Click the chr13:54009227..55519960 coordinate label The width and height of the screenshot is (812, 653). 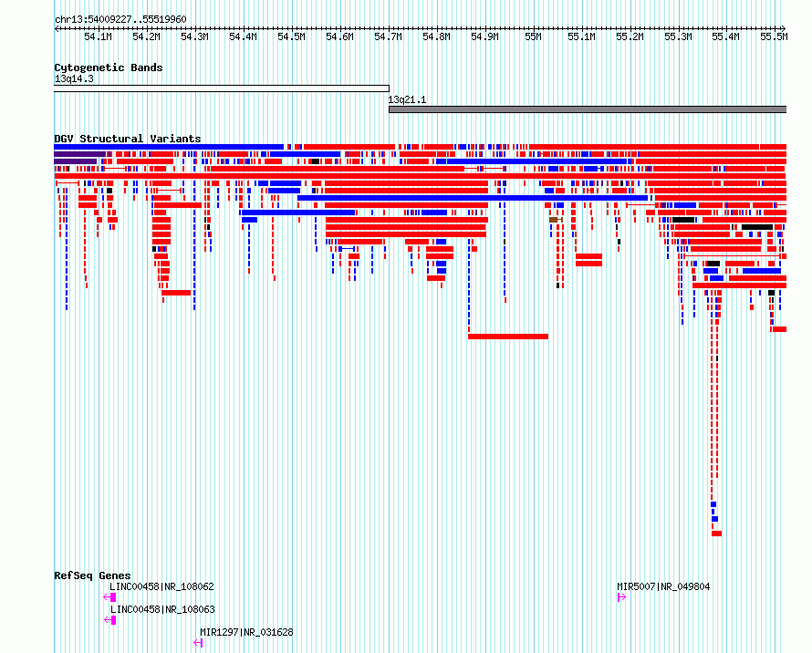tap(120, 19)
